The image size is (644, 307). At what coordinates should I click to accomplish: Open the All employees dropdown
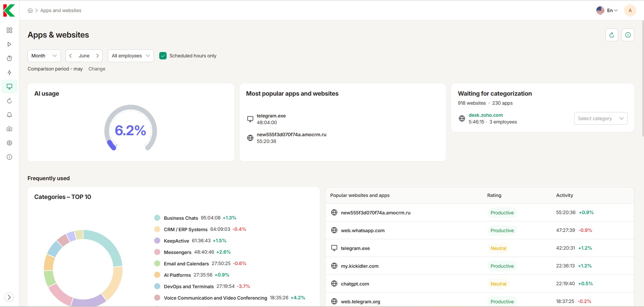[131, 56]
